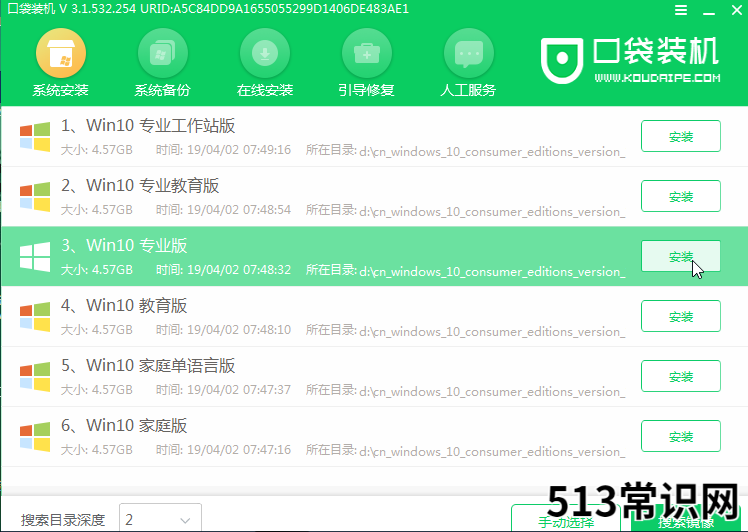This screenshot has width=748, height=532.
Task: Install Win10 专业版
Action: [x=681, y=256]
